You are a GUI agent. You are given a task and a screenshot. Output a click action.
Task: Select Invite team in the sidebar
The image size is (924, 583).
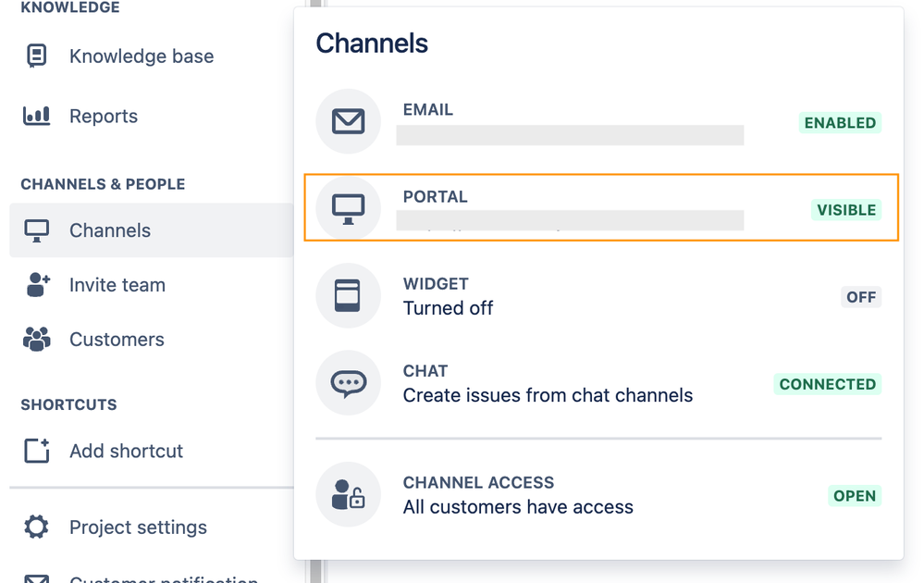(x=117, y=285)
